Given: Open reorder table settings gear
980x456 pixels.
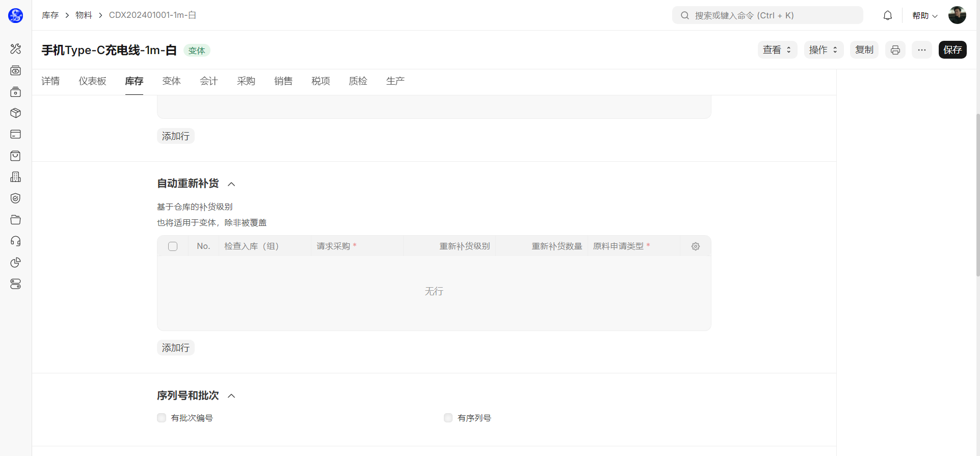Looking at the screenshot, I should click(696, 246).
